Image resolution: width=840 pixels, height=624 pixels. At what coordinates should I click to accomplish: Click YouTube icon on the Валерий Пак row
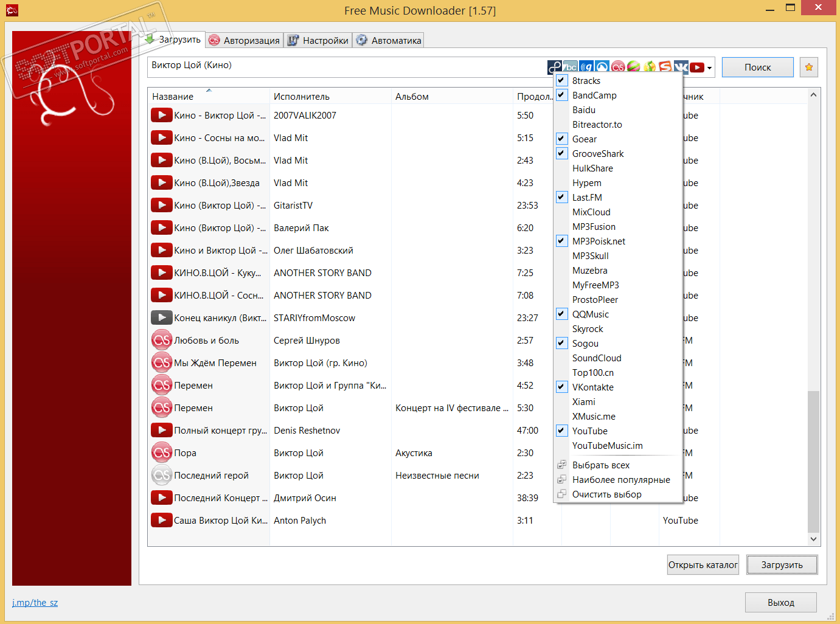tap(161, 227)
